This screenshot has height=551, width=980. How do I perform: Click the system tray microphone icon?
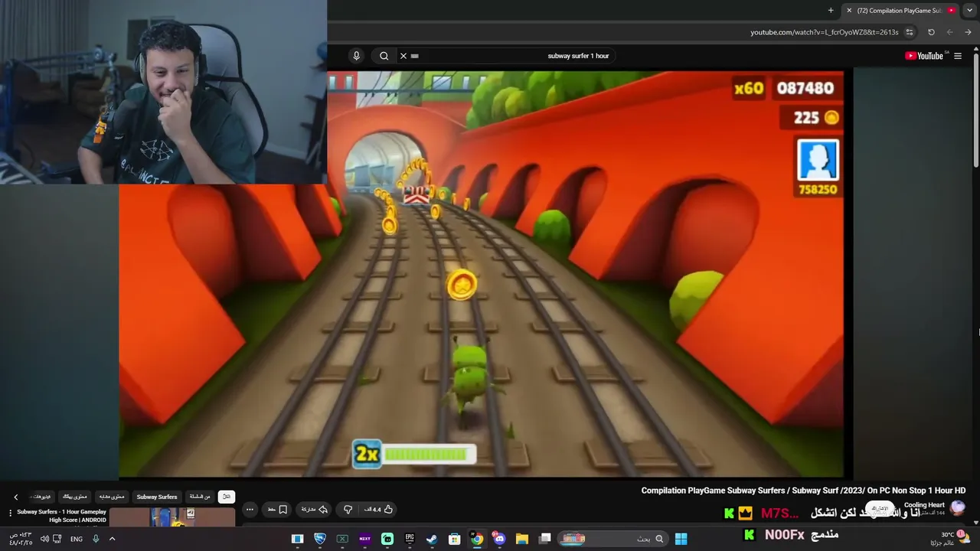click(96, 539)
